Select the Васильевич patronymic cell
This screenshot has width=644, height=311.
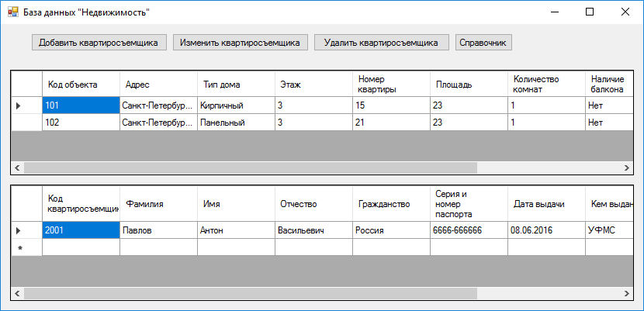(x=313, y=230)
